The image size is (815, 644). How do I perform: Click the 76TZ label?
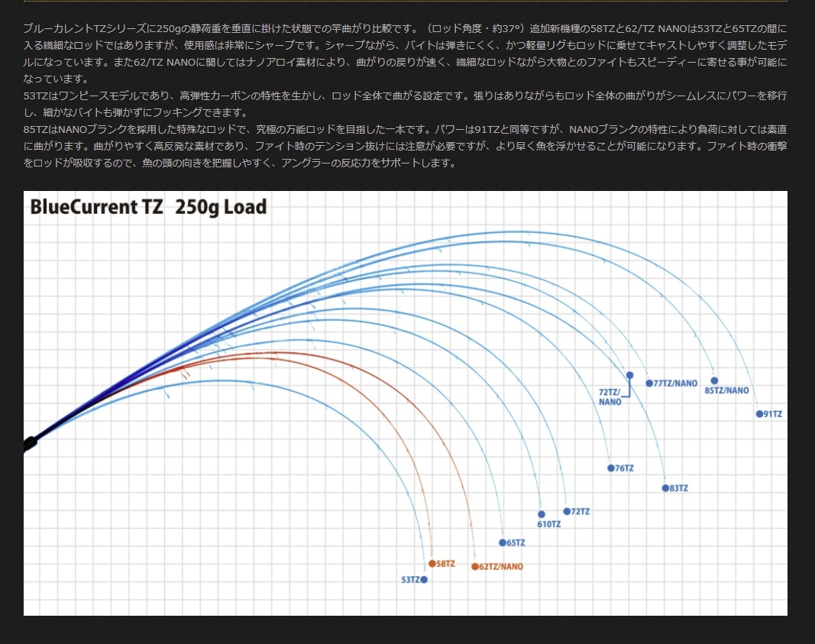point(624,468)
